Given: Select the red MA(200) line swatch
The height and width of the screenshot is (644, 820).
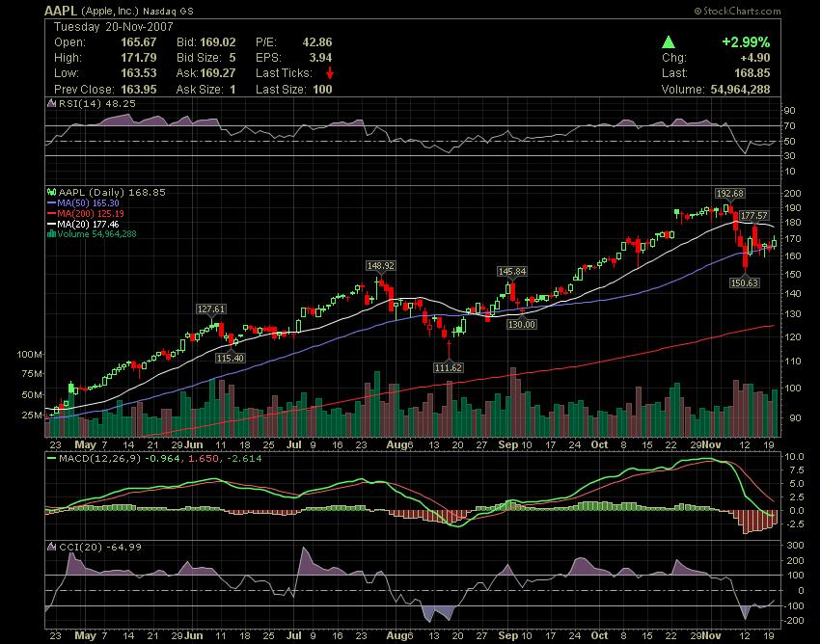Looking at the screenshot, I should 52,214.
